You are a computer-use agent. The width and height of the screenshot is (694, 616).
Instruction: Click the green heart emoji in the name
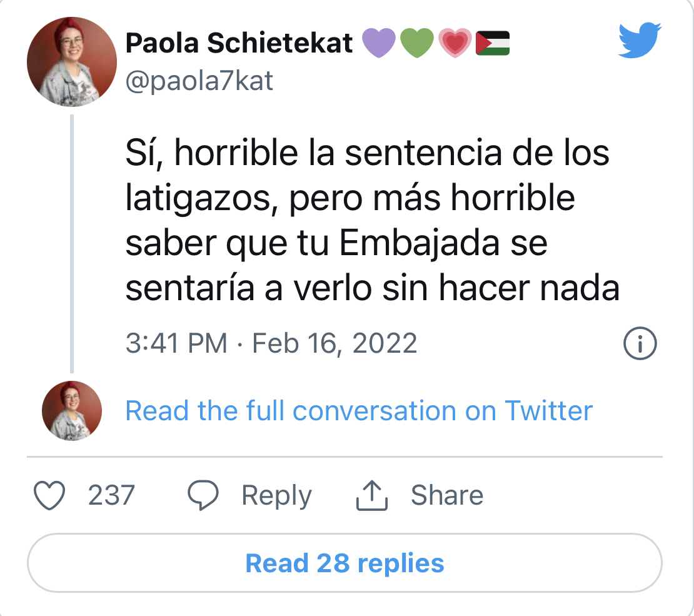(x=417, y=43)
